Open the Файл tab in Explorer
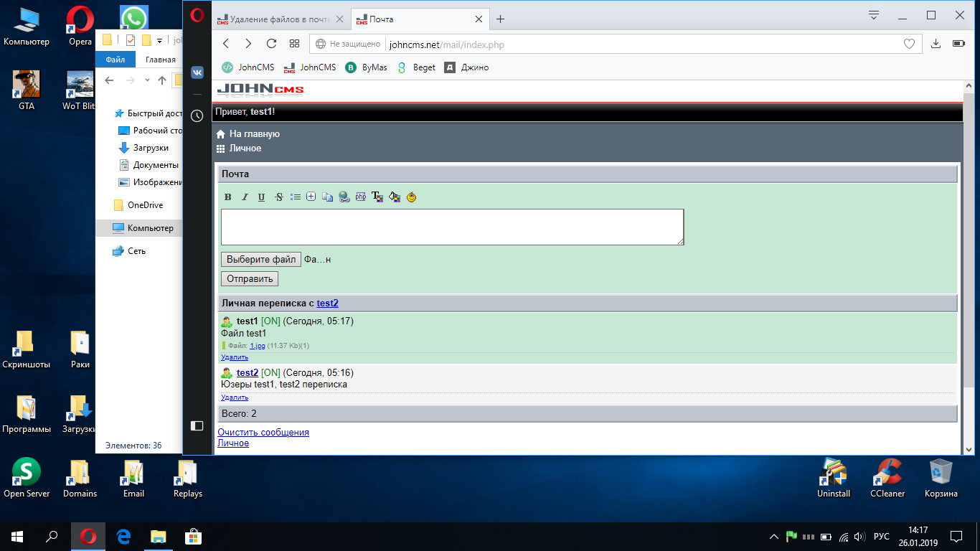Image resolution: width=980 pixels, height=551 pixels. click(x=115, y=60)
